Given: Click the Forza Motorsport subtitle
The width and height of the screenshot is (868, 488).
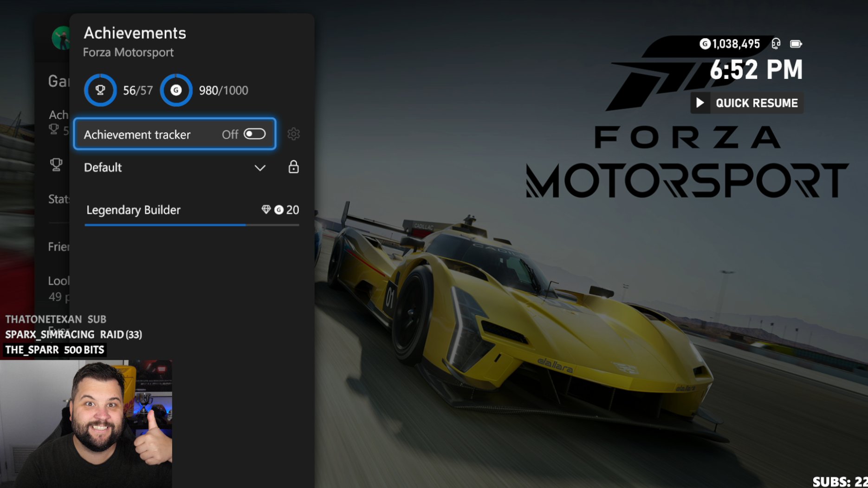Looking at the screenshot, I should [128, 52].
